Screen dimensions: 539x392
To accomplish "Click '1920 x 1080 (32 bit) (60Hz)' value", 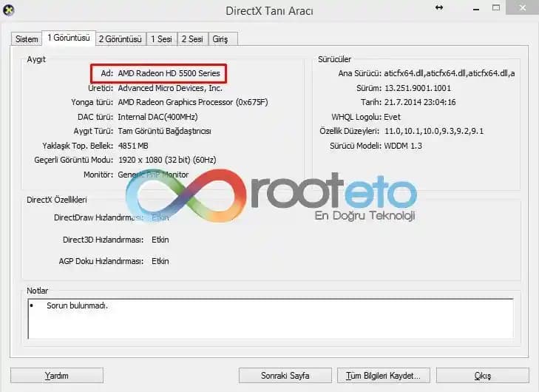I will click(167, 160).
